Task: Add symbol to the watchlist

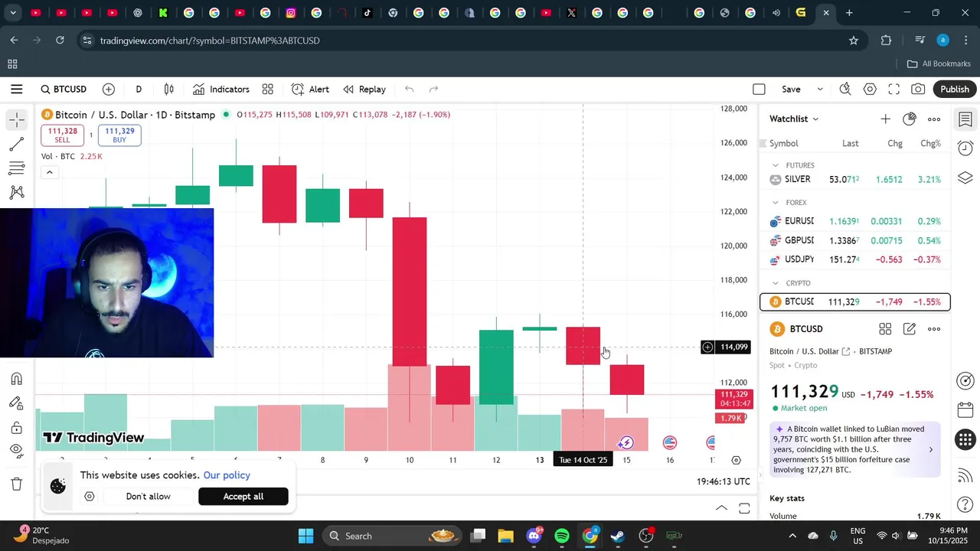Action: point(885,119)
